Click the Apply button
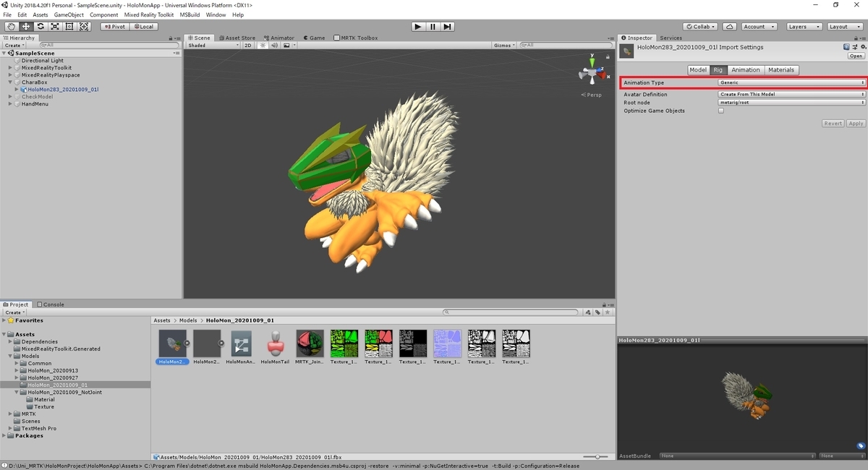The height and width of the screenshot is (470, 868). (856, 124)
